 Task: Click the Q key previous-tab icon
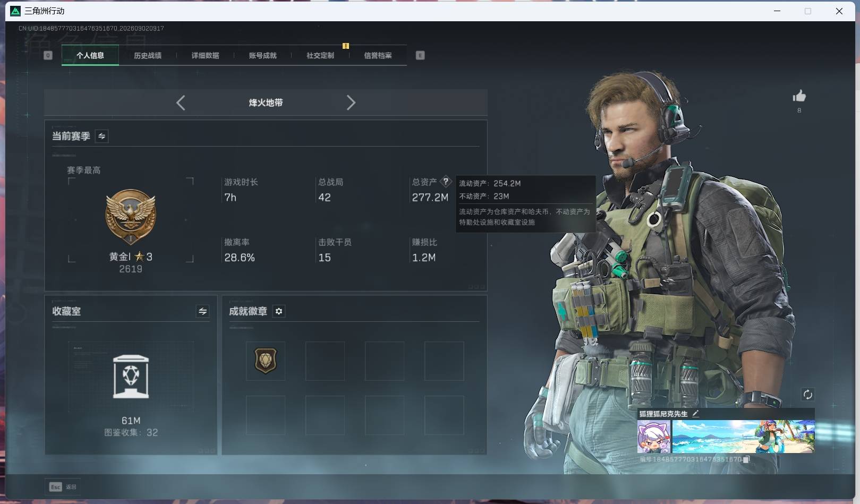pos(48,55)
